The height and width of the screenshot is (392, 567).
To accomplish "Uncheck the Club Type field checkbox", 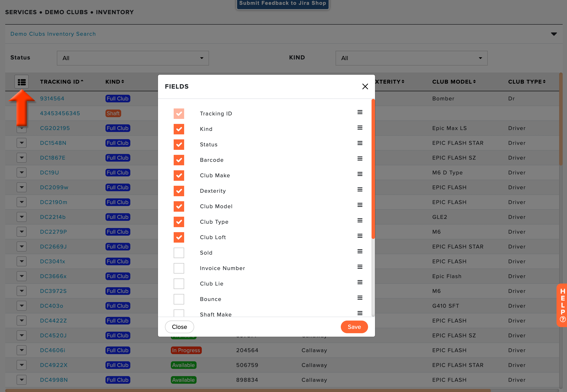I will (179, 222).
